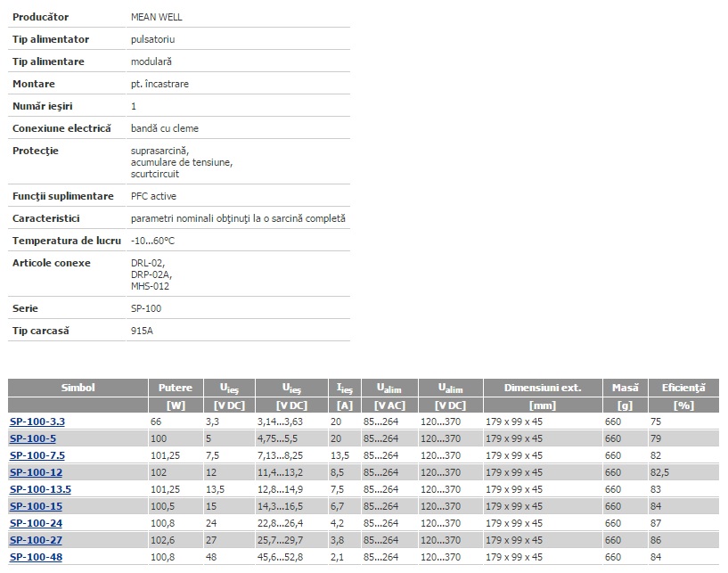Select power 100,5 in SP-100-15 row
Image resolution: width=728 pixels, height=573 pixels.
coord(162,506)
